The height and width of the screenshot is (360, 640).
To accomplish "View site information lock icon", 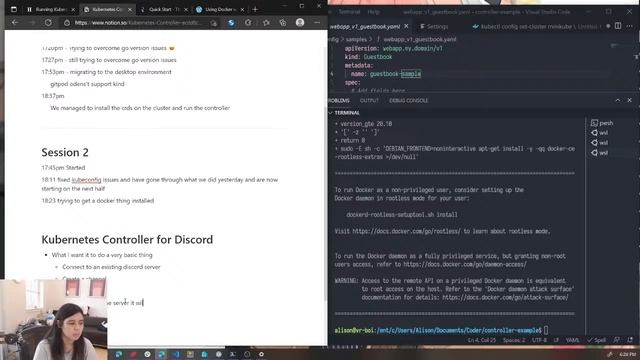I will [x=67, y=23].
